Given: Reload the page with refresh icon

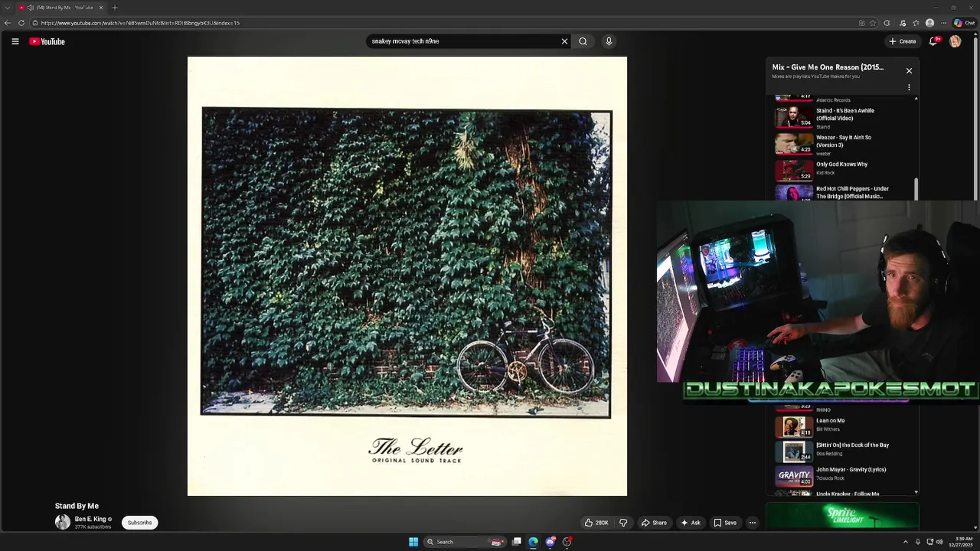Looking at the screenshot, I should coord(21,23).
